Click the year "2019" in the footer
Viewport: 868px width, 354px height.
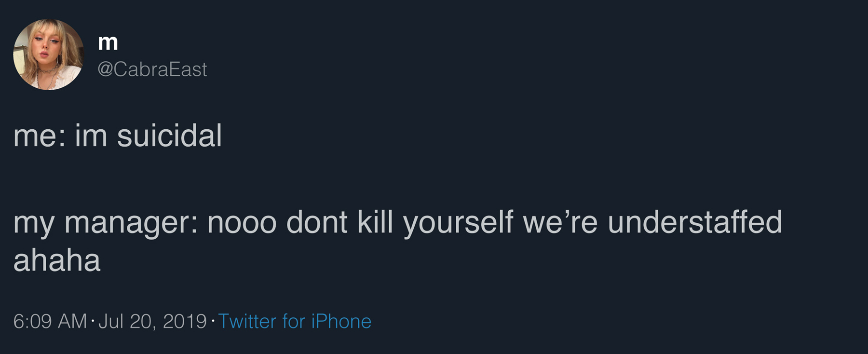coord(185,322)
